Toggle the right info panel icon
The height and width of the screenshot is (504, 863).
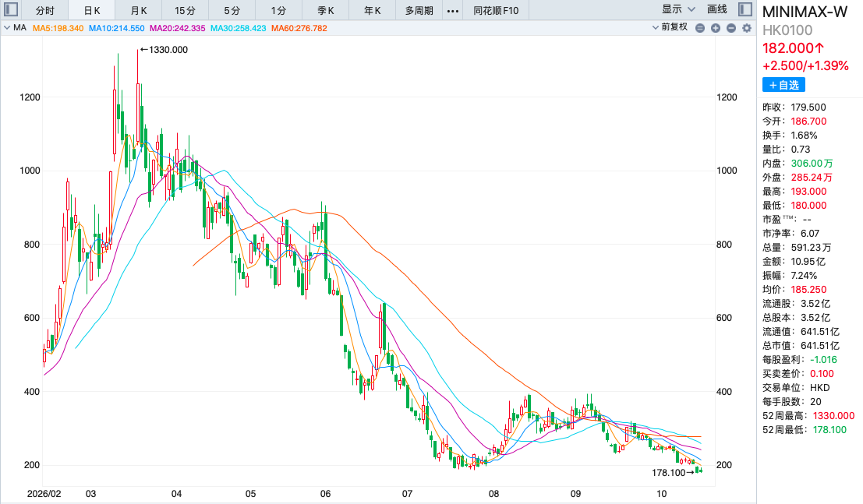pyautogui.click(x=745, y=9)
